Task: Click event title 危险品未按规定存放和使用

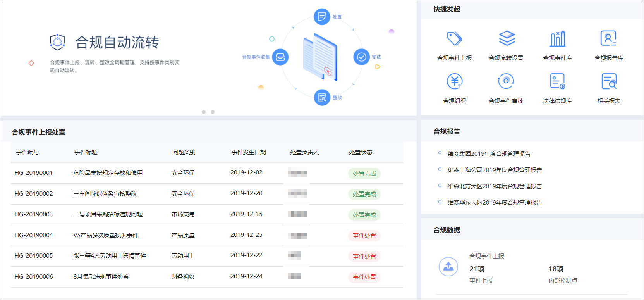Action: [x=108, y=173]
